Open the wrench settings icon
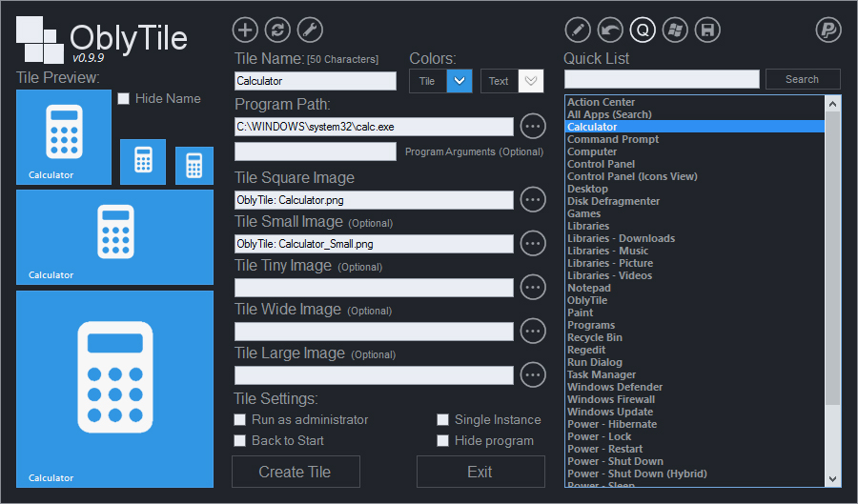 pos(310,30)
